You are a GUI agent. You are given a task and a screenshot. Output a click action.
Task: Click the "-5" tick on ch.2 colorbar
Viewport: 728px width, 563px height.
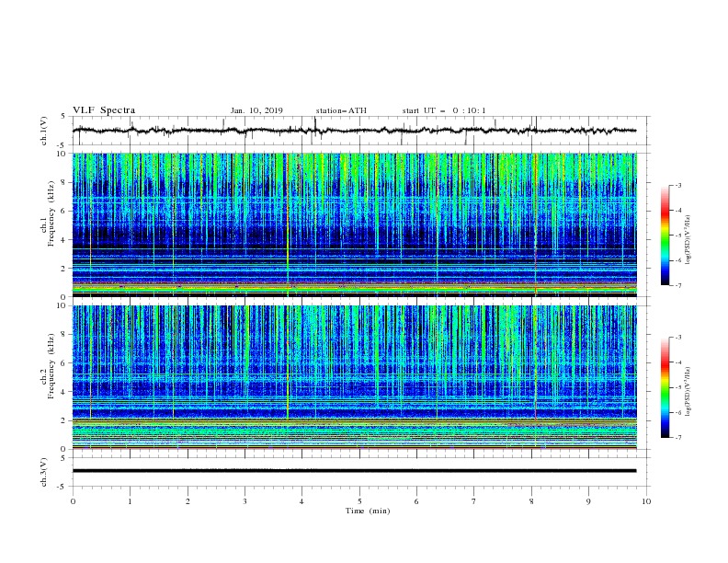pos(678,387)
